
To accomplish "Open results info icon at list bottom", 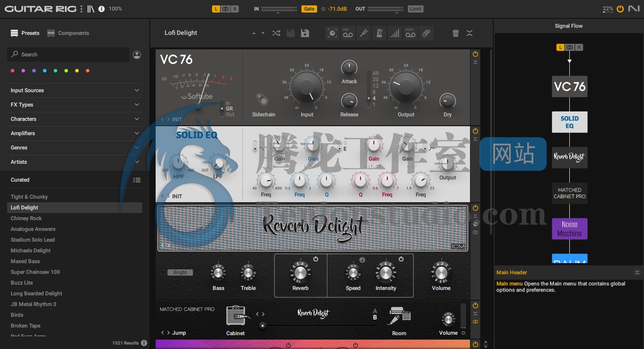I will click(x=144, y=343).
